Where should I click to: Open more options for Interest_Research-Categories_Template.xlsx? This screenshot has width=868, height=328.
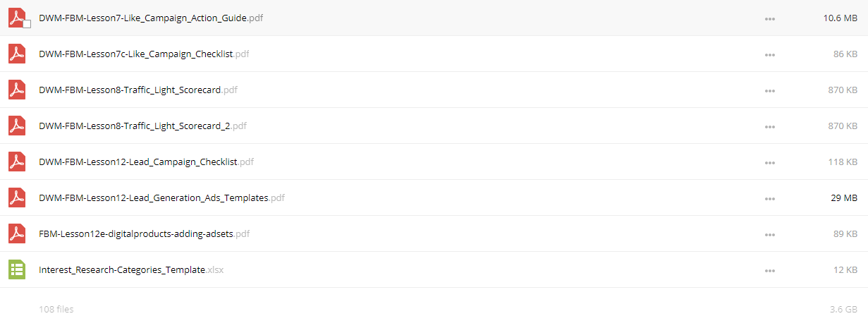tap(770, 270)
